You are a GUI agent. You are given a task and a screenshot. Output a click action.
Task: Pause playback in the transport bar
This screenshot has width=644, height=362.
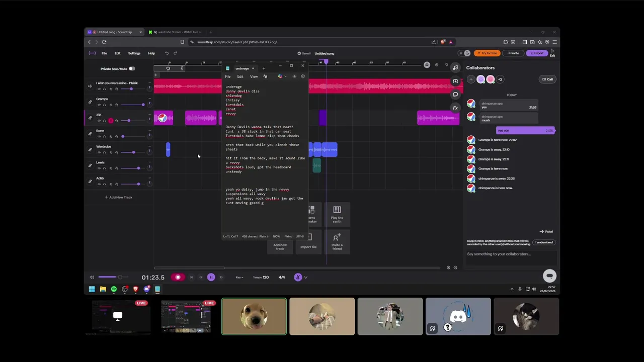[x=211, y=277]
